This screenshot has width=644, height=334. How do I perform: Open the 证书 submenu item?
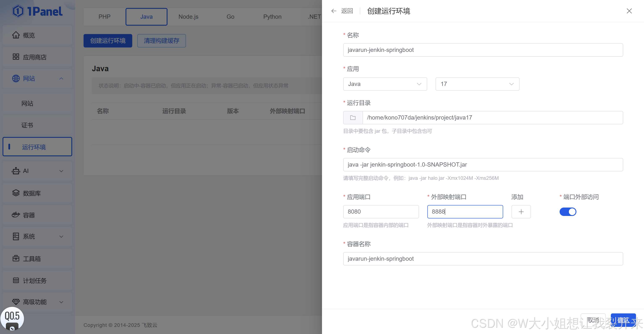(x=37, y=125)
